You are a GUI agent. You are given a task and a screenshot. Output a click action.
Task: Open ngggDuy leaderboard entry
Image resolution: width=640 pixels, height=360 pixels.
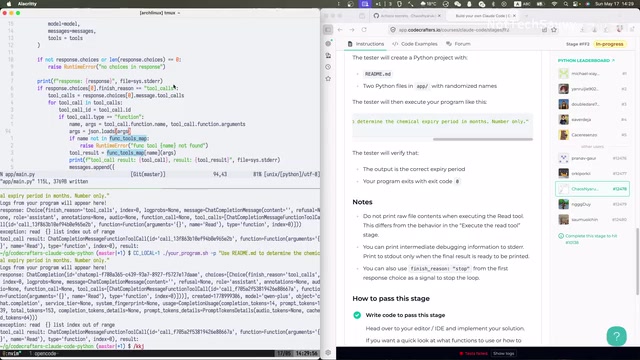click(592, 204)
